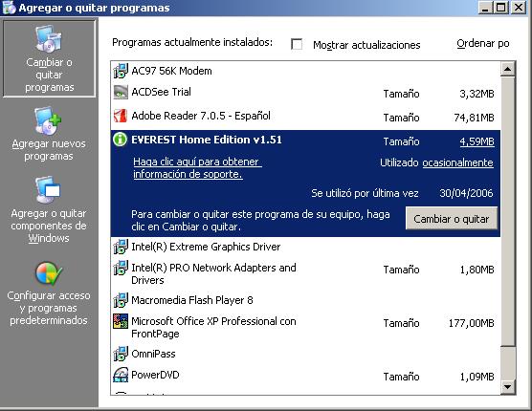The image size is (532, 411).
Task: Click the 177,00MB size value
Action: (472, 323)
